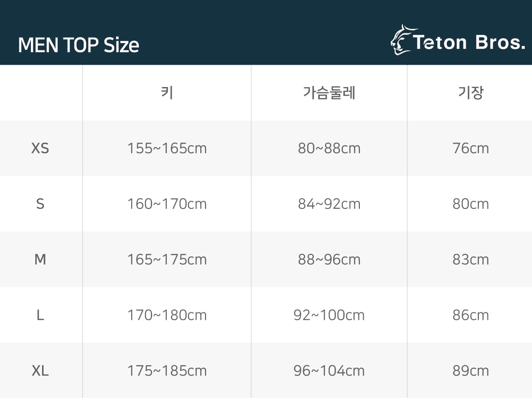Click the XL size row label
532x398 pixels.
pos(40,370)
